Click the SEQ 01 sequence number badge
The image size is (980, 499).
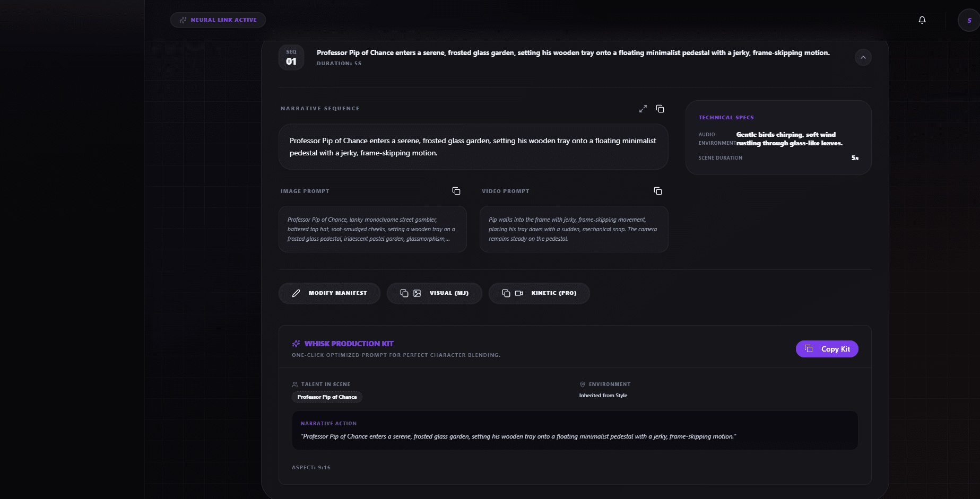coord(291,57)
